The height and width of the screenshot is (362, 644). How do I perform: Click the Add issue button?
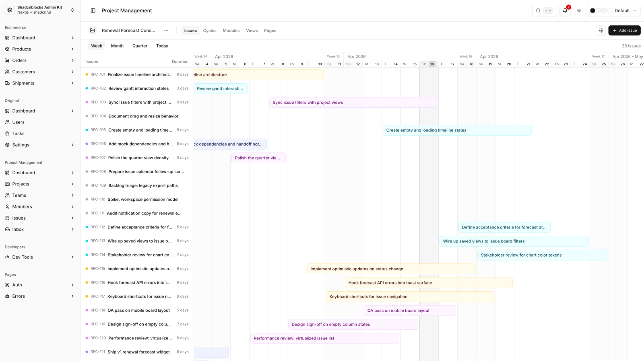(624, 31)
